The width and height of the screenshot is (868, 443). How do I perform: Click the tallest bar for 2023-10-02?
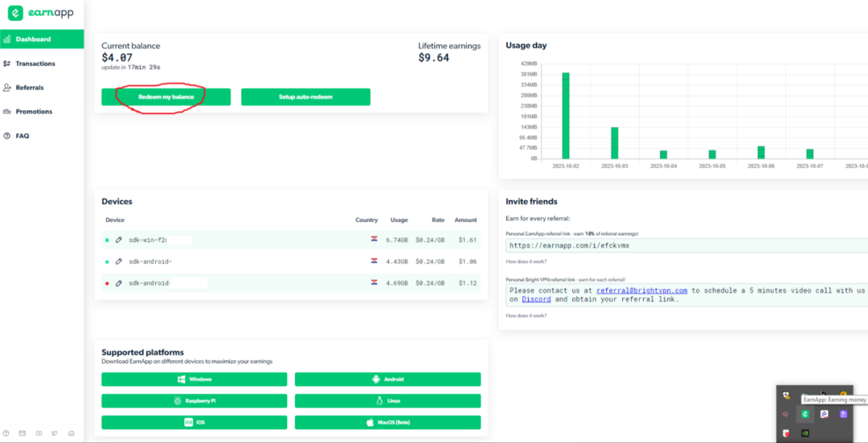pos(566,116)
